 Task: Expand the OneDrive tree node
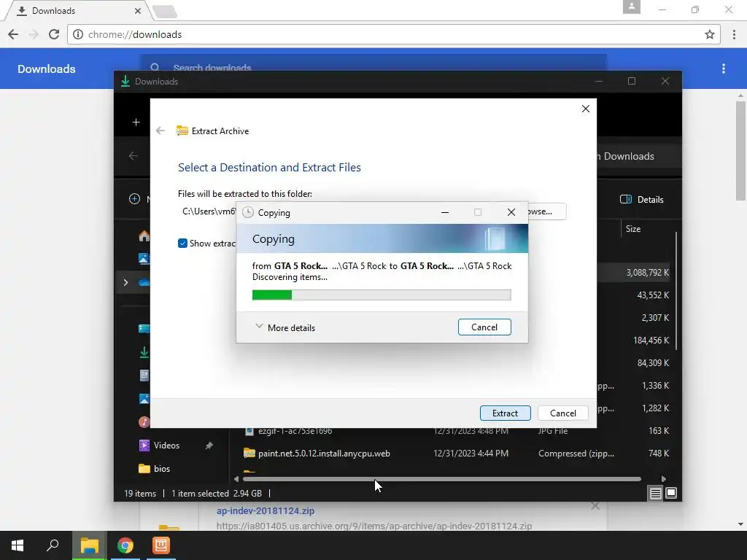tap(125, 282)
